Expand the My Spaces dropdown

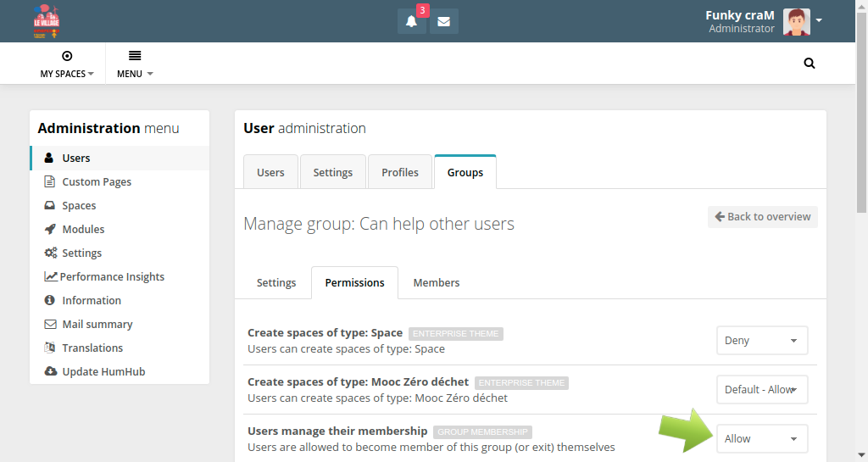(x=67, y=64)
